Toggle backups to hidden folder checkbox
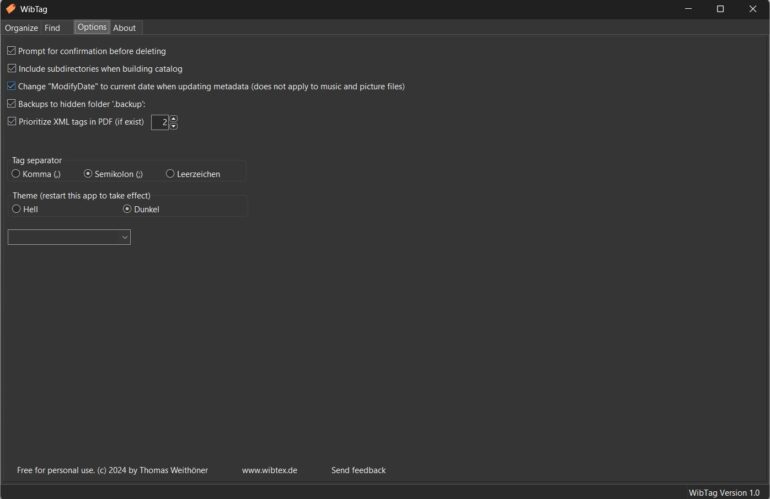770x499 pixels. pos(12,104)
